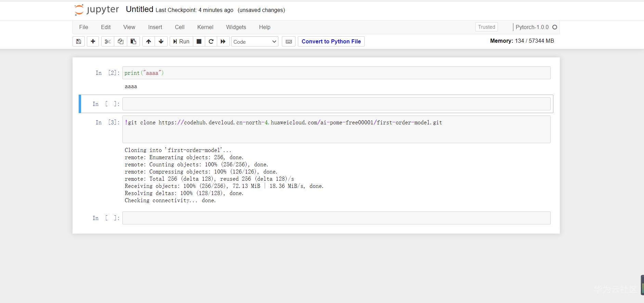644x303 pixels.
Task: Click the kernel idle indicator circle
Action: coord(555,27)
